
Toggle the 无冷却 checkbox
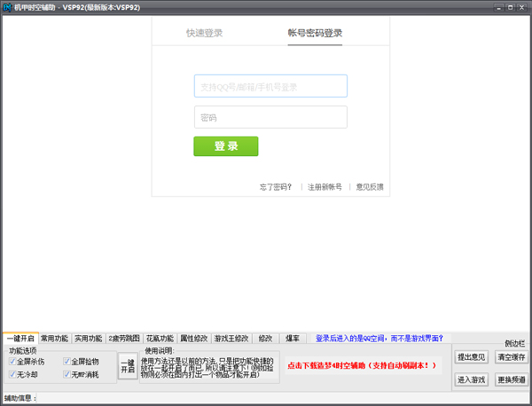(x=12, y=375)
